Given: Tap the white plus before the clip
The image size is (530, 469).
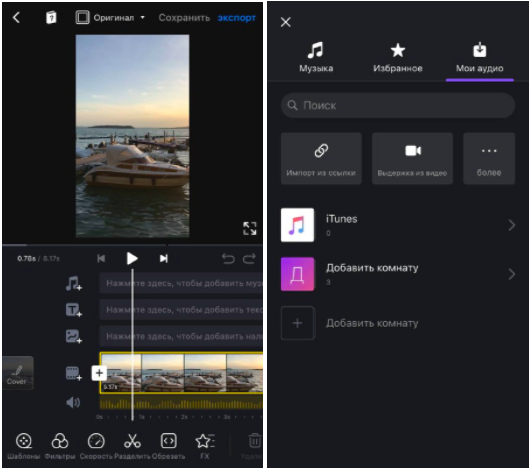Looking at the screenshot, I should [x=99, y=373].
